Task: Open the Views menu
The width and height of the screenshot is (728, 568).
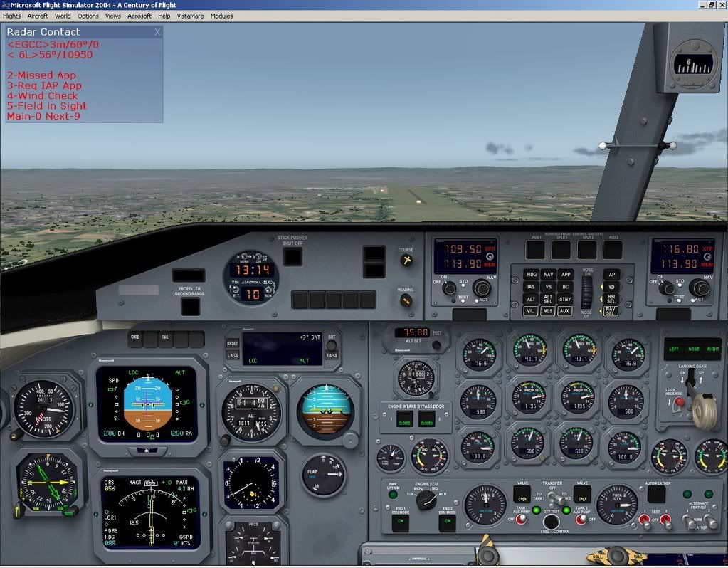Action: pos(113,16)
